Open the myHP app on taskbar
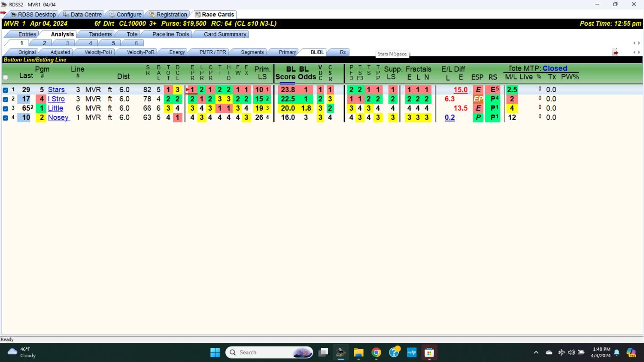This screenshot has width=644, height=362. click(x=412, y=353)
